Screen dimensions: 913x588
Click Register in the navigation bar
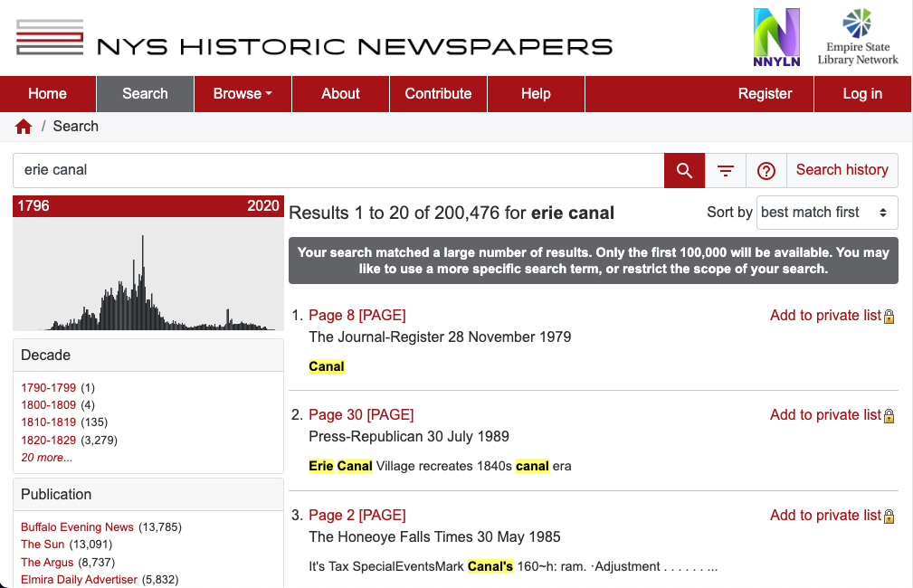[766, 94]
